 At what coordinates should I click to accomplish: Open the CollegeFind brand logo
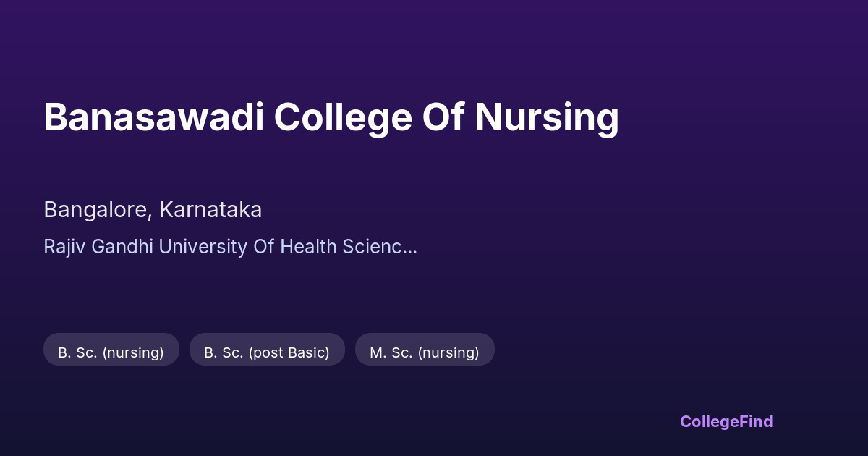click(726, 421)
